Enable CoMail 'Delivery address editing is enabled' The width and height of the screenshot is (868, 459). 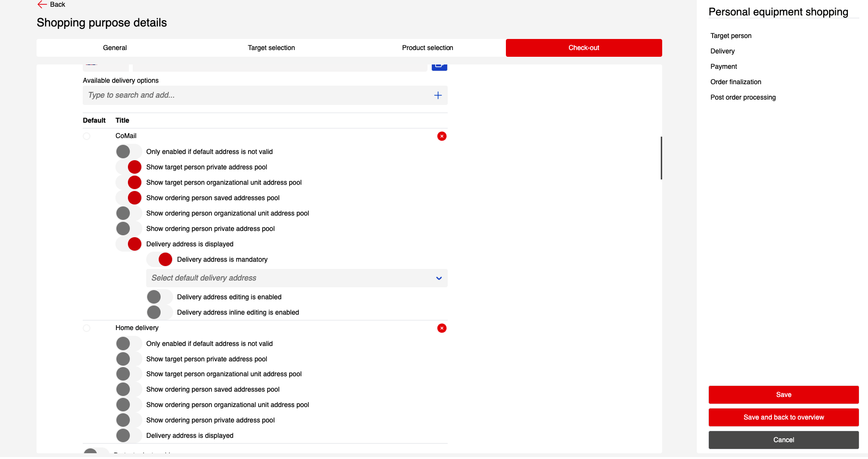[x=160, y=297]
